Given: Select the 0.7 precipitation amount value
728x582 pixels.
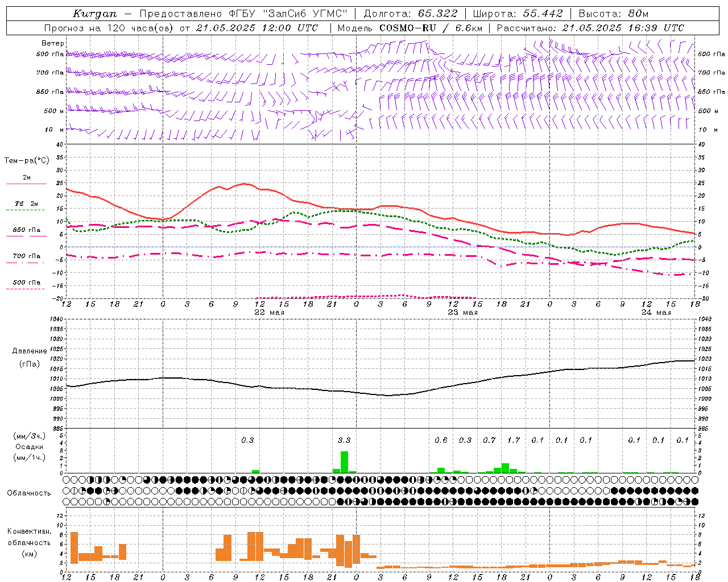Looking at the screenshot, I should click(x=489, y=440).
